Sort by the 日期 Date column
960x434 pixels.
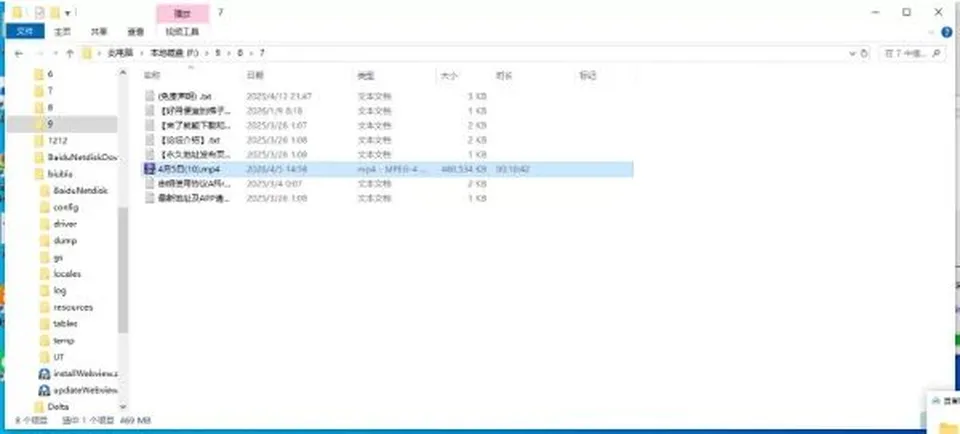coord(255,76)
